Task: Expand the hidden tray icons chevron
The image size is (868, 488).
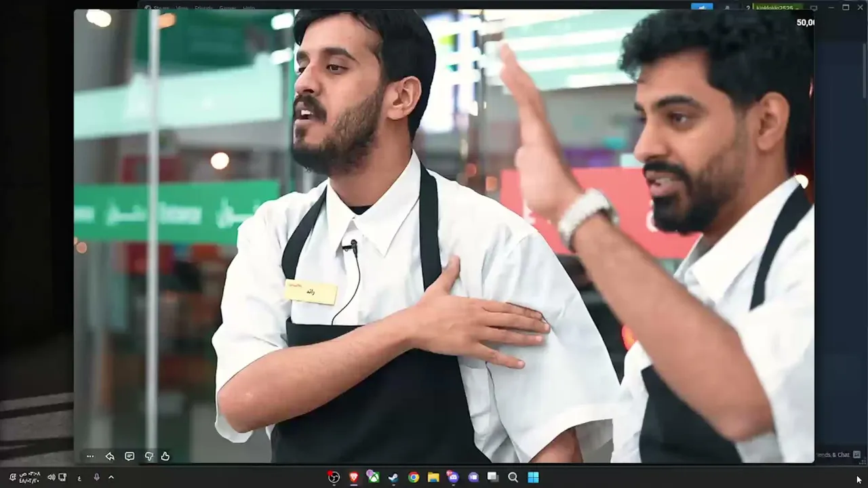Action: (x=111, y=477)
